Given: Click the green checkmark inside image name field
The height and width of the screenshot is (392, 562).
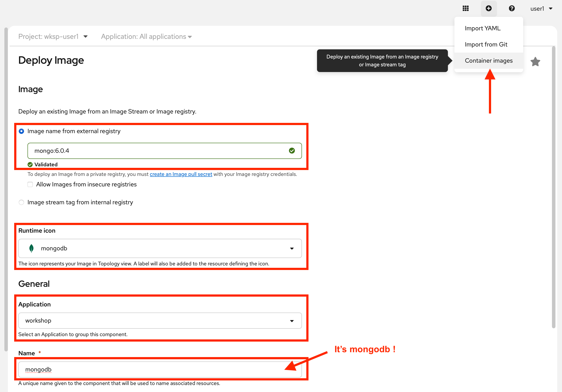Looking at the screenshot, I should click(x=292, y=151).
